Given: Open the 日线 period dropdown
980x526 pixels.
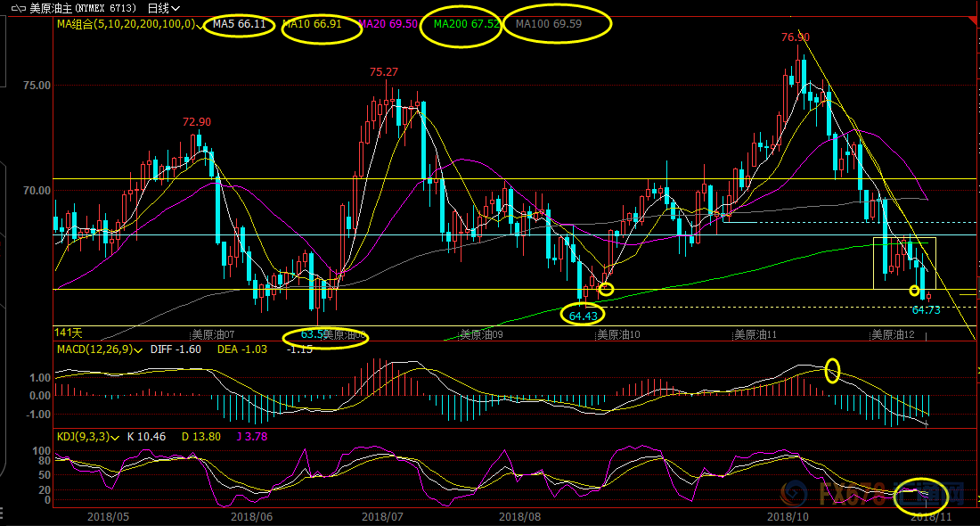Looking at the screenshot, I should [x=165, y=8].
